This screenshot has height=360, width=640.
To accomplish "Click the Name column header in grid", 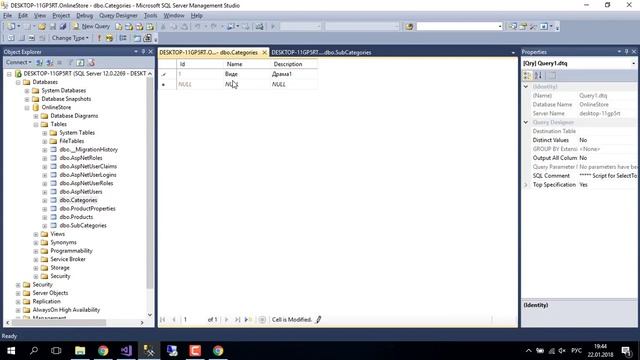I will point(246,64).
